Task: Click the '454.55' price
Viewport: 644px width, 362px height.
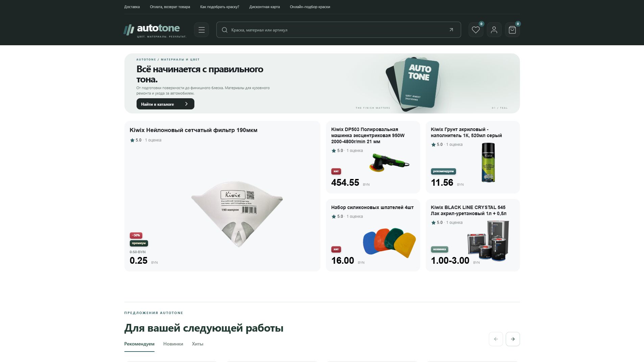Action: point(345,183)
